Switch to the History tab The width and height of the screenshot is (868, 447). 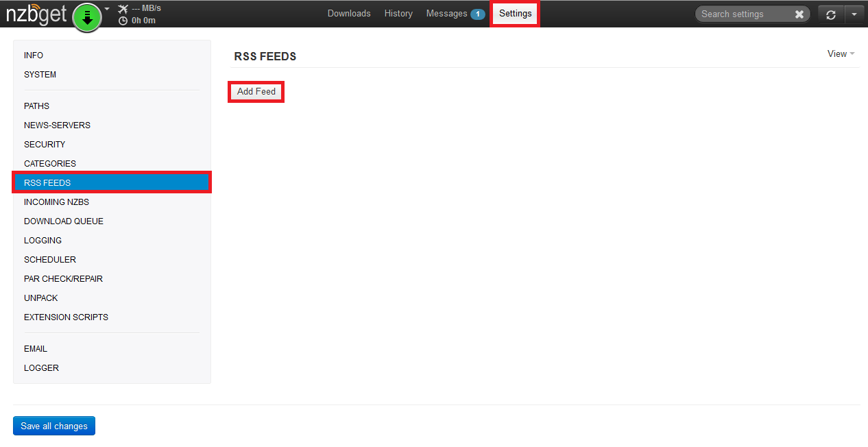point(398,14)
